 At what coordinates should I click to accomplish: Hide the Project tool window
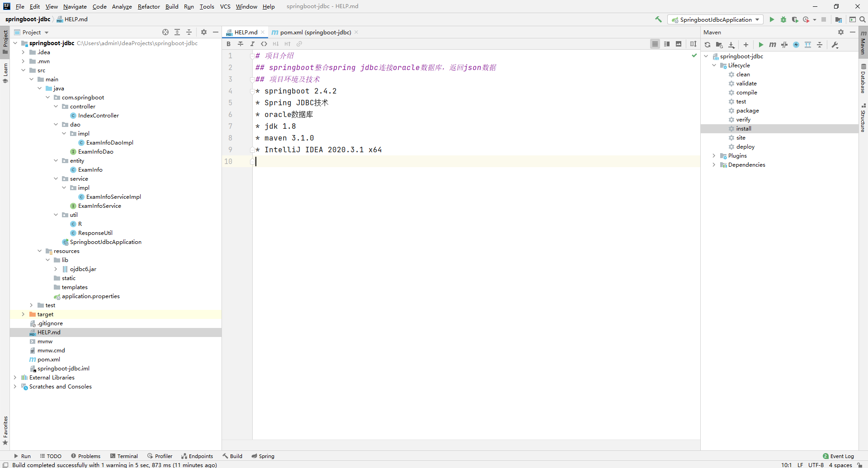[x=216, y=32]
